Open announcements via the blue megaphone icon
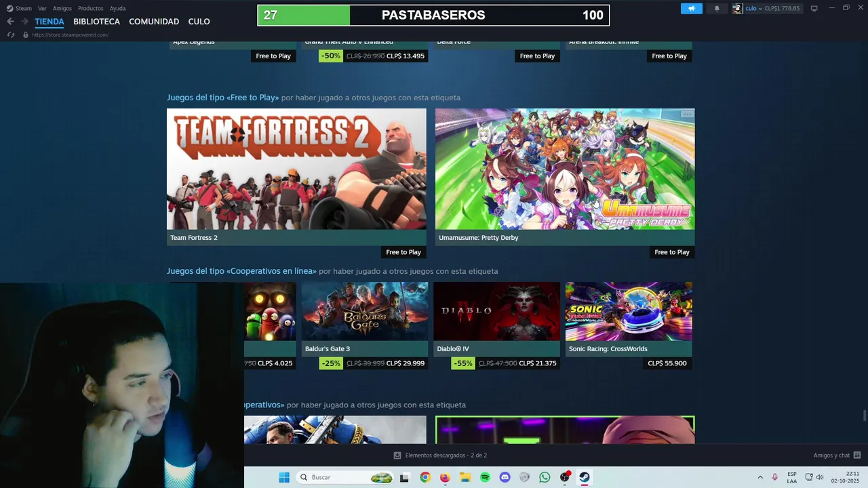 692,8
